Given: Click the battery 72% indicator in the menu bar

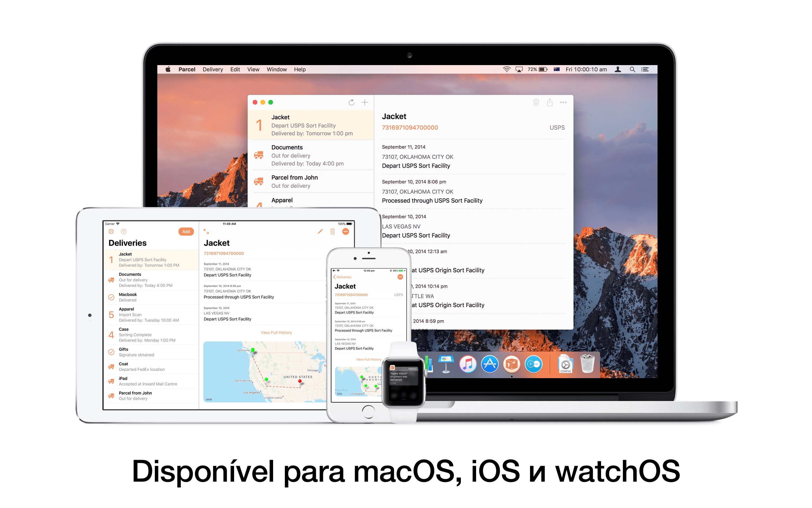Looking at the screenshot, I should (x=537, y=70).
